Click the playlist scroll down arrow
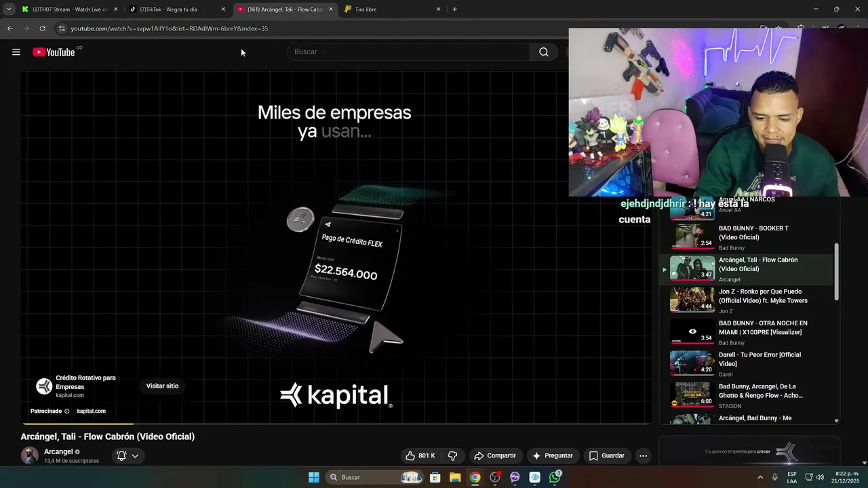 pos(836,421)
